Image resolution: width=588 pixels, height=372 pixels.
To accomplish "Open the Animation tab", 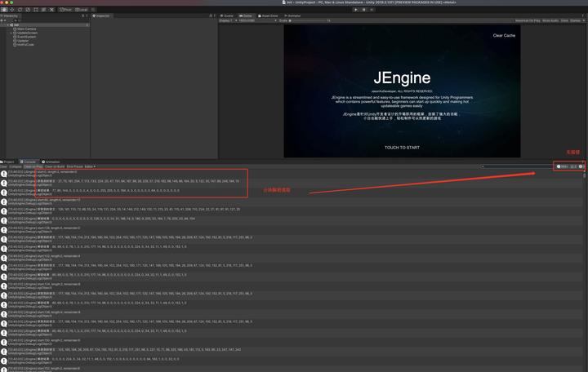I will [51, 162].
